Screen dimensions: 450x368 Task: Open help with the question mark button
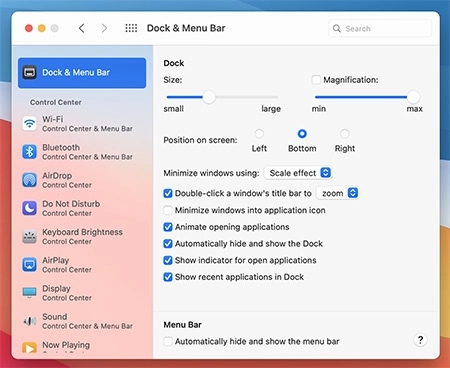(420, 340)
